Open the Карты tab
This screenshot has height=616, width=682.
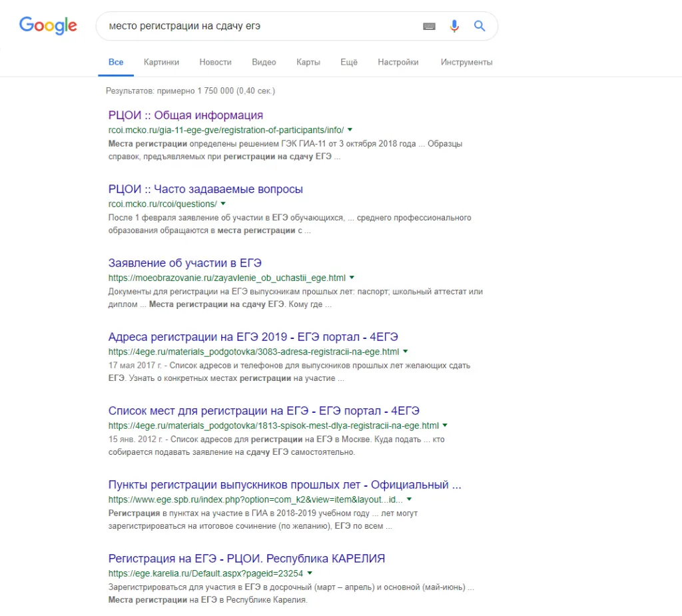[x=308, y=62]
